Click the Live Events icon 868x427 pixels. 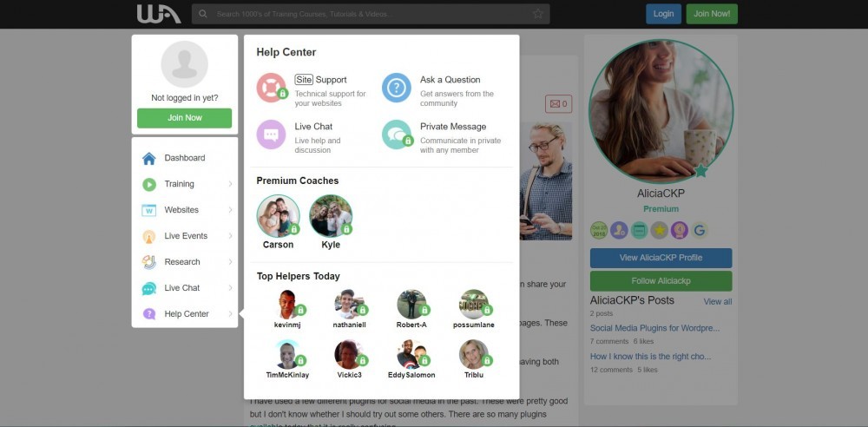coord(149,236)
